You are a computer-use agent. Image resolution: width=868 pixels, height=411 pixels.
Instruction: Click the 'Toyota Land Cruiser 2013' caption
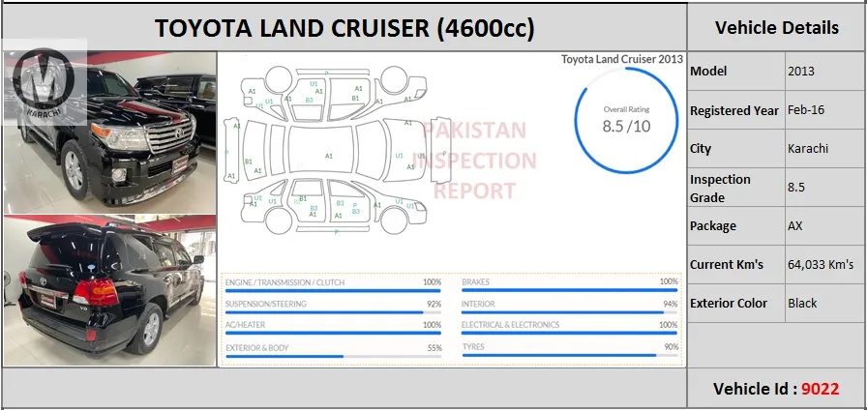(622, 59)
